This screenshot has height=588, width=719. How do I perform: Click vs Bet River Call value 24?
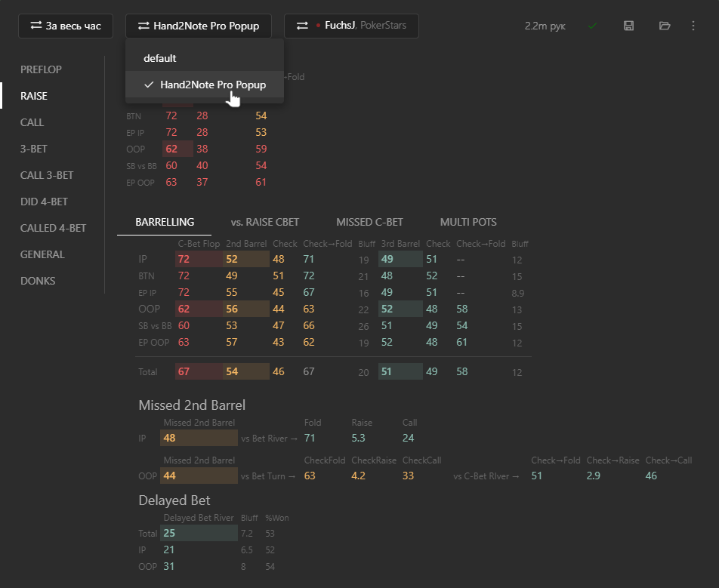[x=408, y=438]
